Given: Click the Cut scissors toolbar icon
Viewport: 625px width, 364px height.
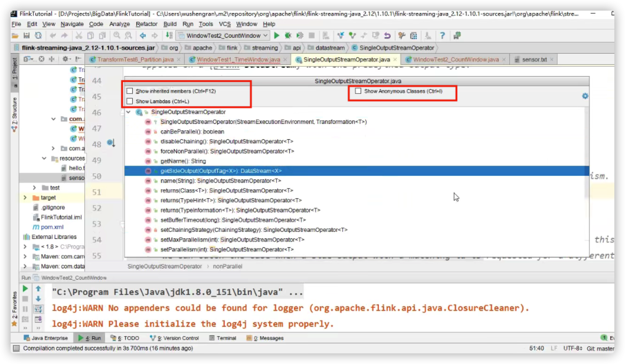Looking at the screenshot, I should [78, 36].
